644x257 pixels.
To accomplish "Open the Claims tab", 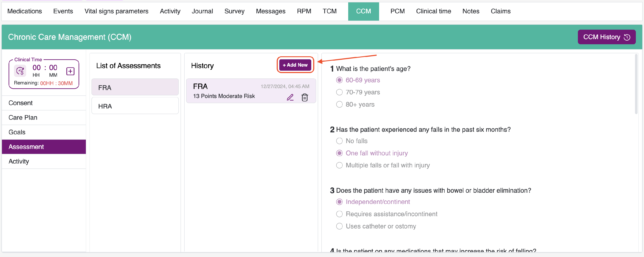I will (x=501, y=11).
